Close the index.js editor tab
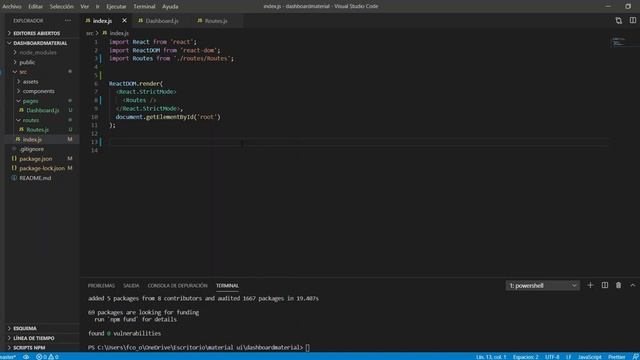Viewport: 640px width, 360px height. click(x=124, y=20)
